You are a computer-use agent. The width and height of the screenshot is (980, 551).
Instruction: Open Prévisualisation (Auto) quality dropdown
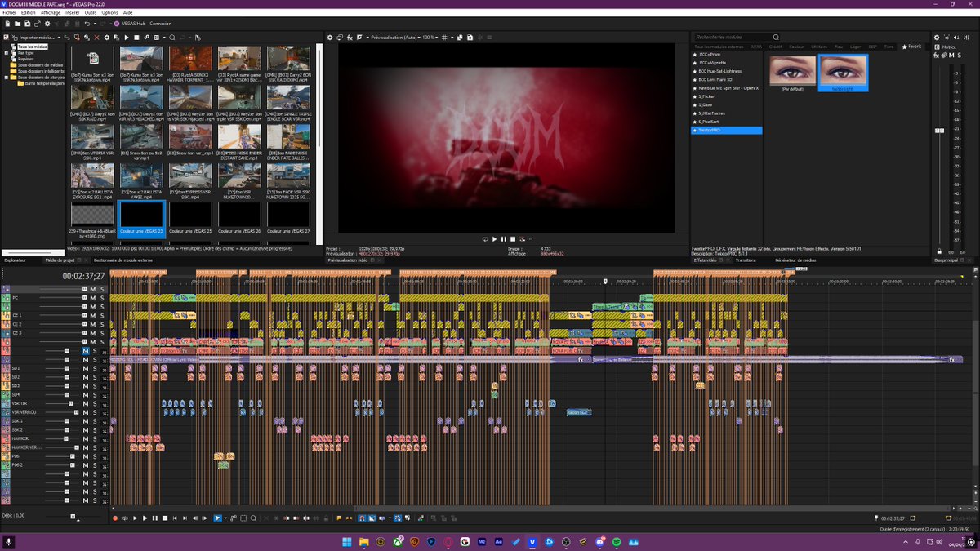point(396,37)
